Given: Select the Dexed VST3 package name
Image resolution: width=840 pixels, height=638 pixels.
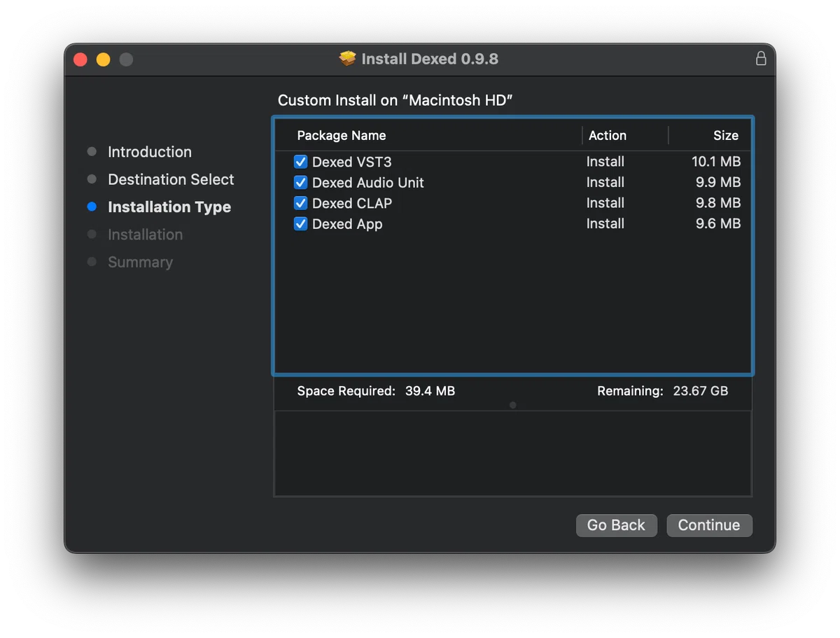Looking at the screenshot, I should (351, 162).
